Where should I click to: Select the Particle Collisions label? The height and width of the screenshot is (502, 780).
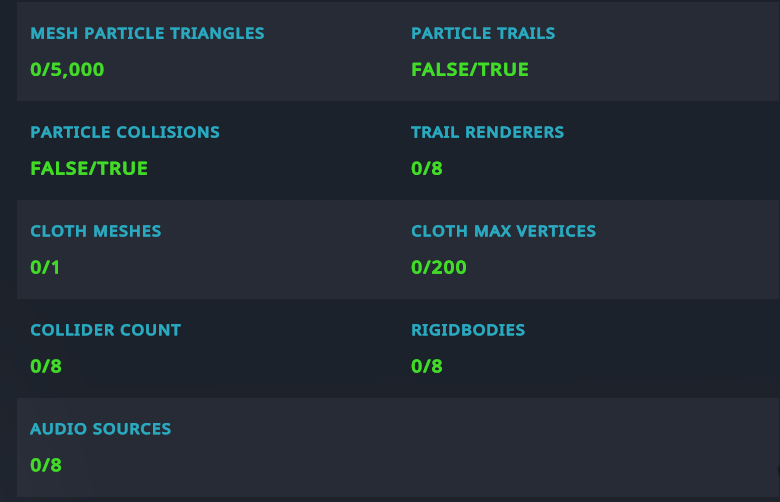(x=125, y=132)
